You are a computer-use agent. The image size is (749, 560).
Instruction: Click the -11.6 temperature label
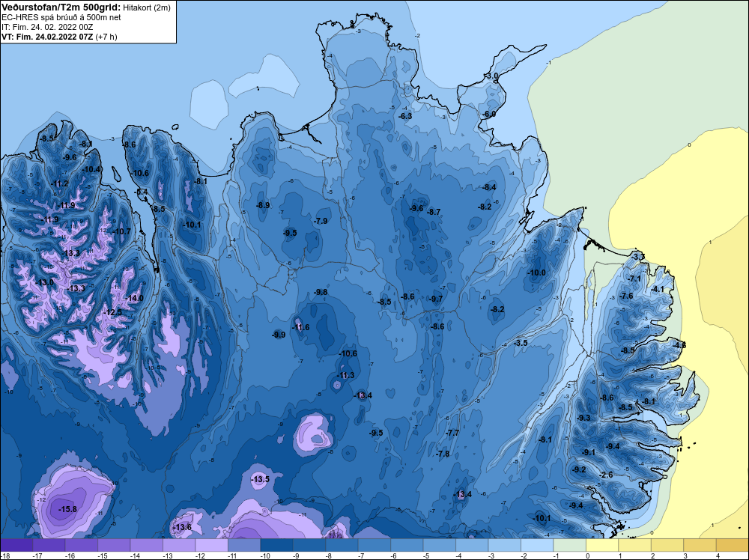tap(300, 327)
